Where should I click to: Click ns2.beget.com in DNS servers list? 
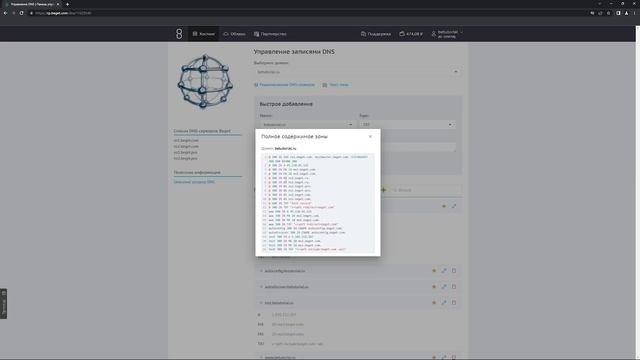point(186,146)
